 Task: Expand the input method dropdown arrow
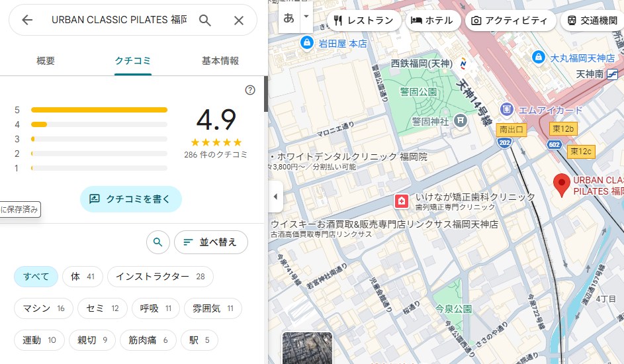click(306, 16)
